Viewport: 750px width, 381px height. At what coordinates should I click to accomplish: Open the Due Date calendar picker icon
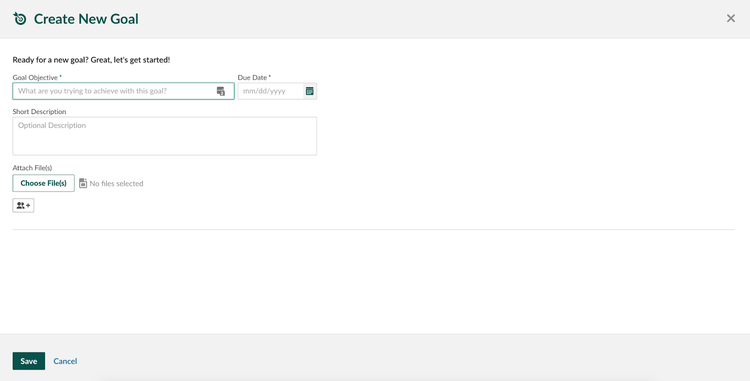click(x=309, y=91)
